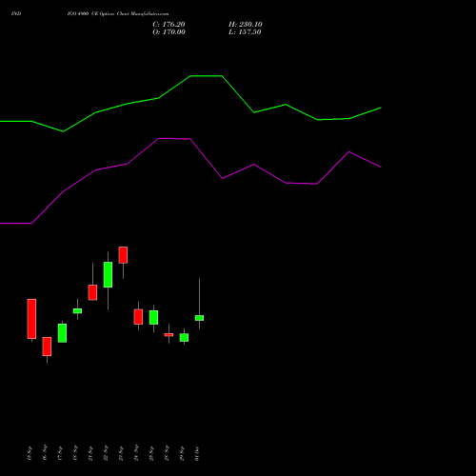This screenshot has height=476, width=476.
Task: Click the 22 Sep date label
Action: pos(106,453)
